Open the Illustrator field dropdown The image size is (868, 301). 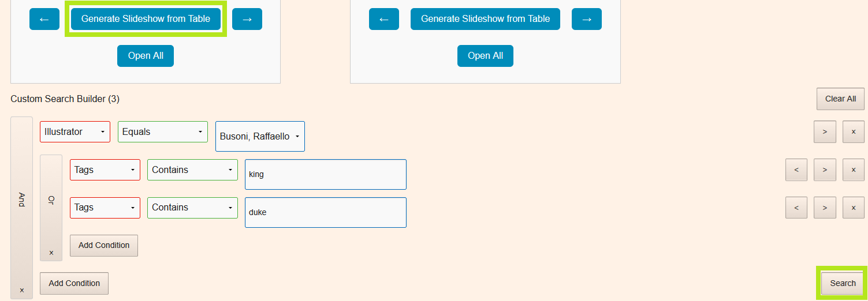pos(75,131)
